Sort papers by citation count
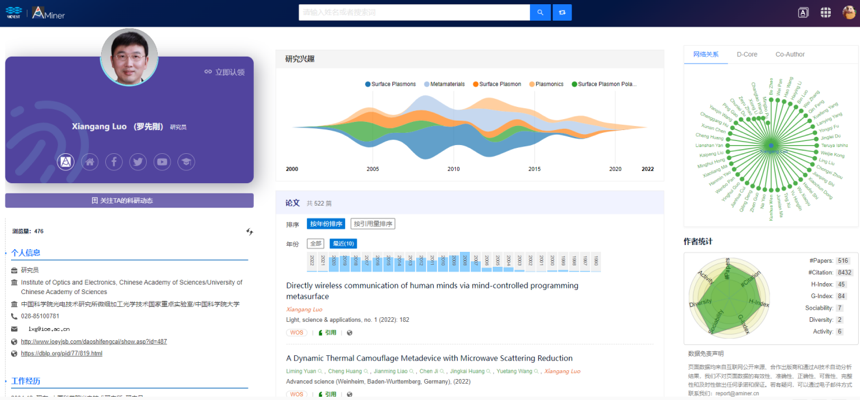Image resolution: width=860 pixels, height=400 pixels. [372, 224]
